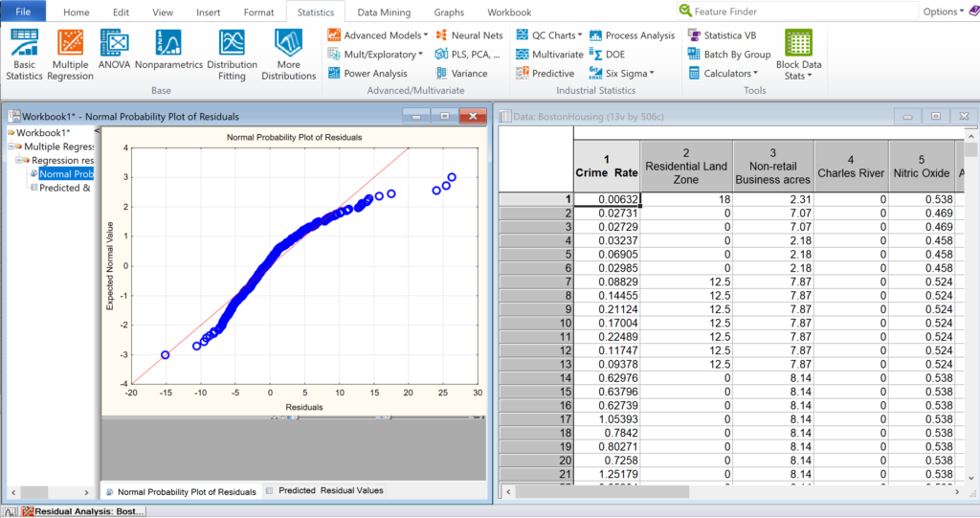Expand QC Charts dropdown menu

point(549,35)
